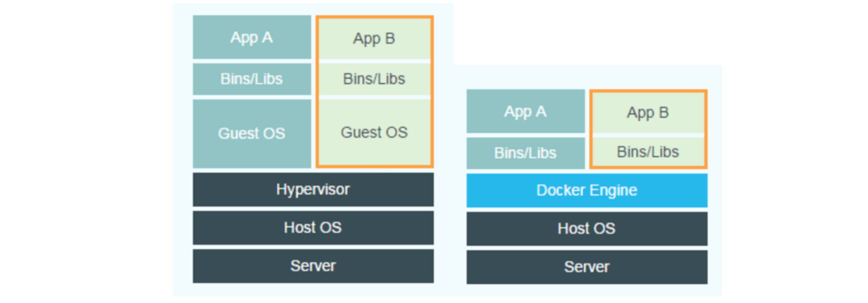
Task: Select Bins/Libs under App A above Guest OS
Action: pyautogui.click(x=252, y=79)
